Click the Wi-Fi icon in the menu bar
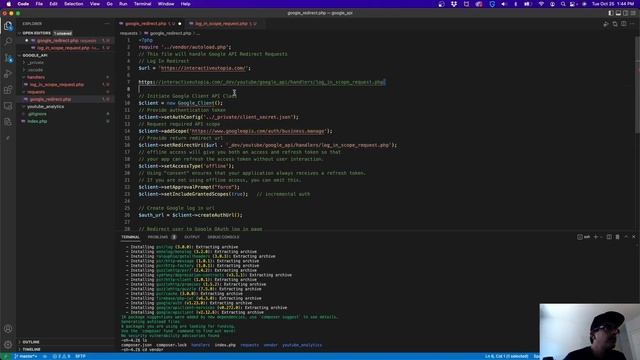The height and width of the screenshot is (360, 640). click(x=541, y=4)
